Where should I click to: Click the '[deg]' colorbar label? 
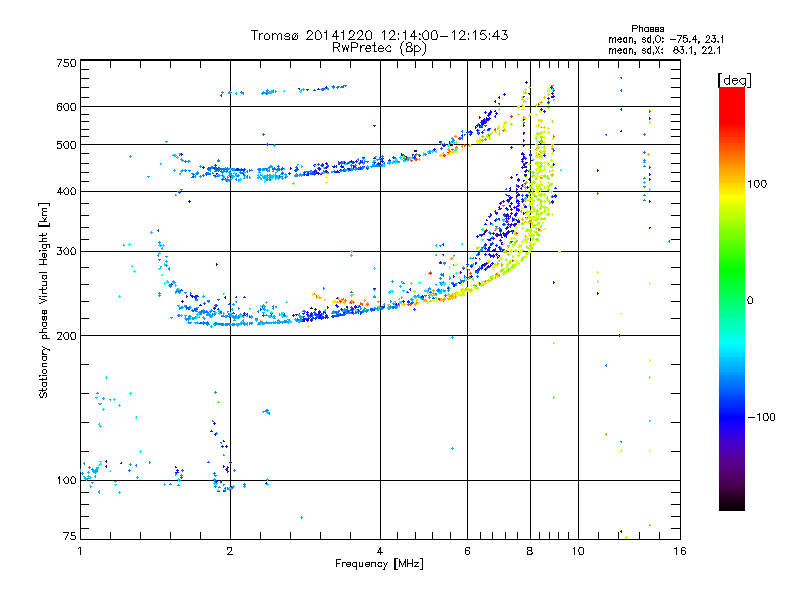734,80
